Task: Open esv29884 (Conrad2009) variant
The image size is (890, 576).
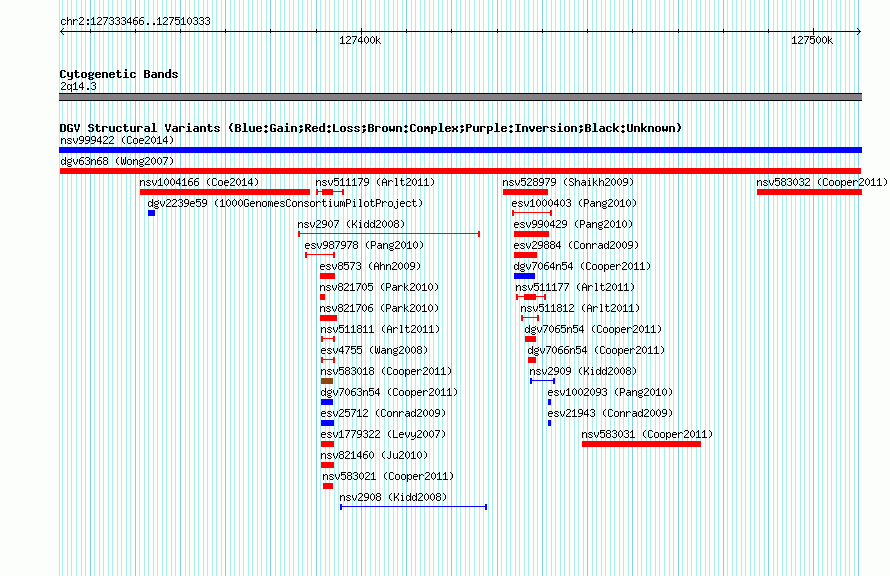Action: click(576, 245)
